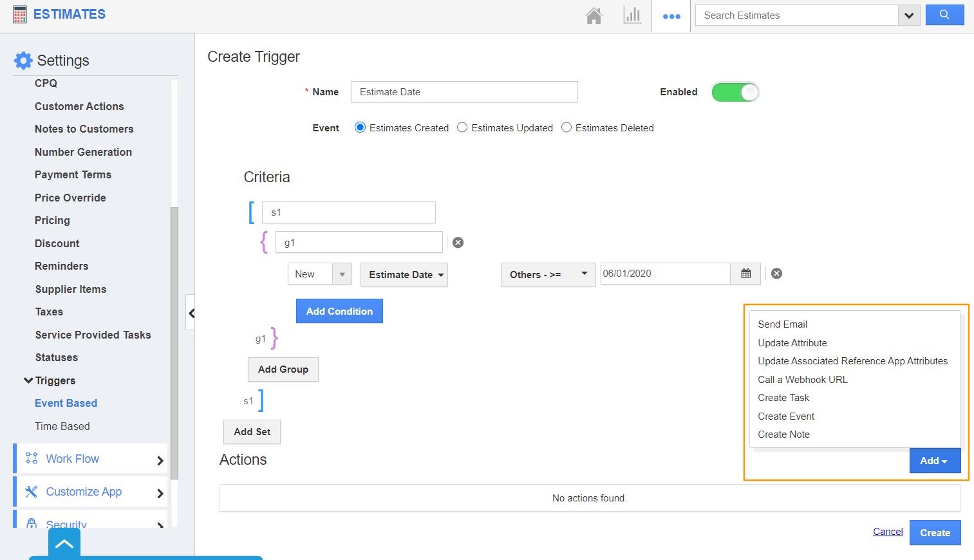Click the Settings gear icon
974x560 pixels.
[23, 61]
